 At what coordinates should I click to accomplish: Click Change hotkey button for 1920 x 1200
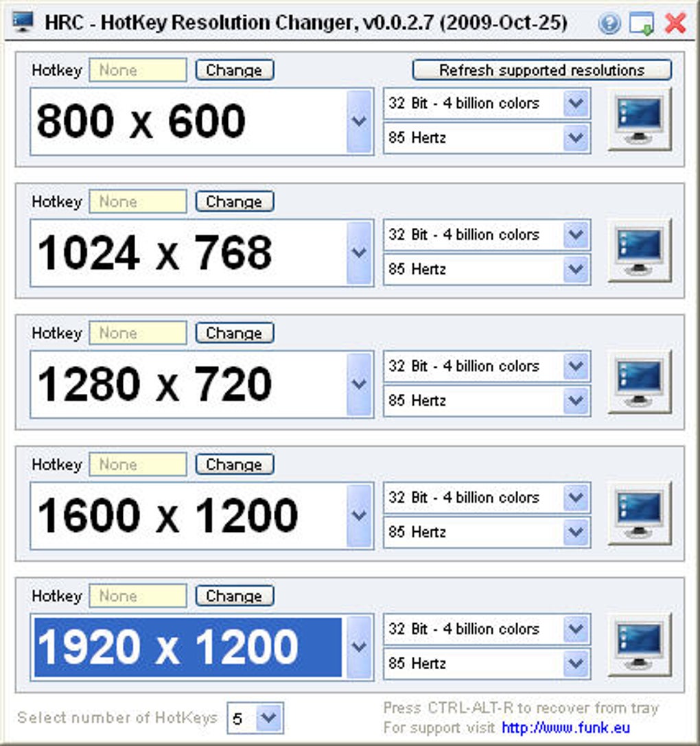(234, 595)
